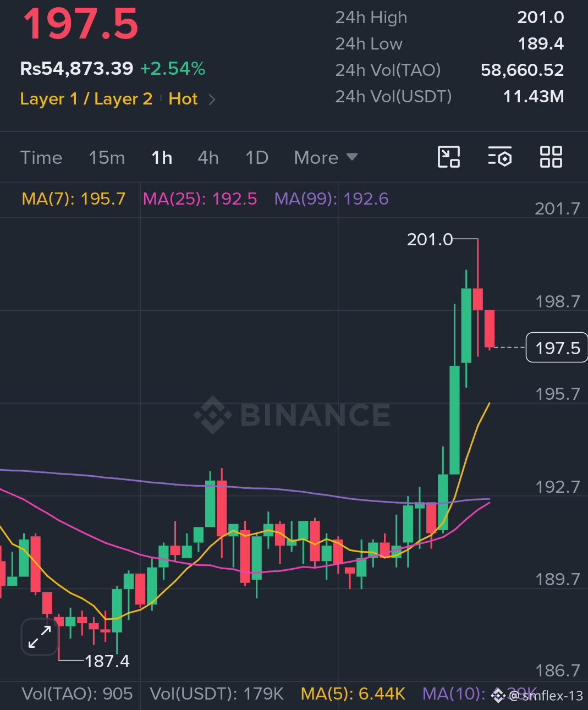This screenshot has width=588, height=710.
Task: Select the Time chart tab
Action: (41, 158)
